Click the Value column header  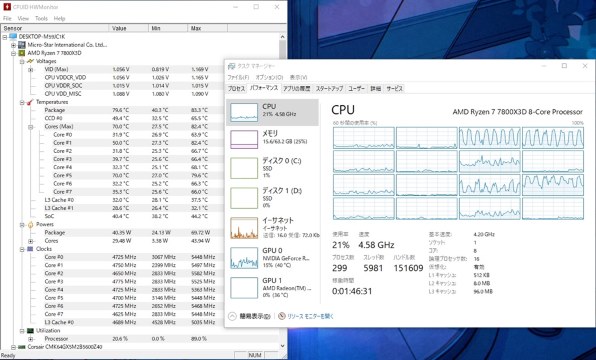coord(129,28)
